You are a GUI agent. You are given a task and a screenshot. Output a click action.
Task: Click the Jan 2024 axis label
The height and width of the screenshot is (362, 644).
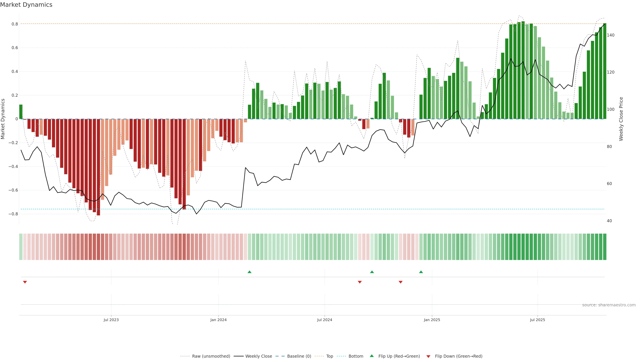(x=218, y=320)
